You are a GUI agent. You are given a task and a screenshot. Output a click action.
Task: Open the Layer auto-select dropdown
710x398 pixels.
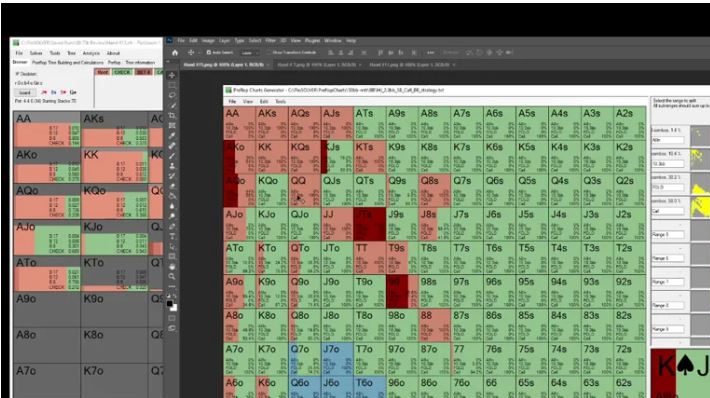click(x=249, y=53)
